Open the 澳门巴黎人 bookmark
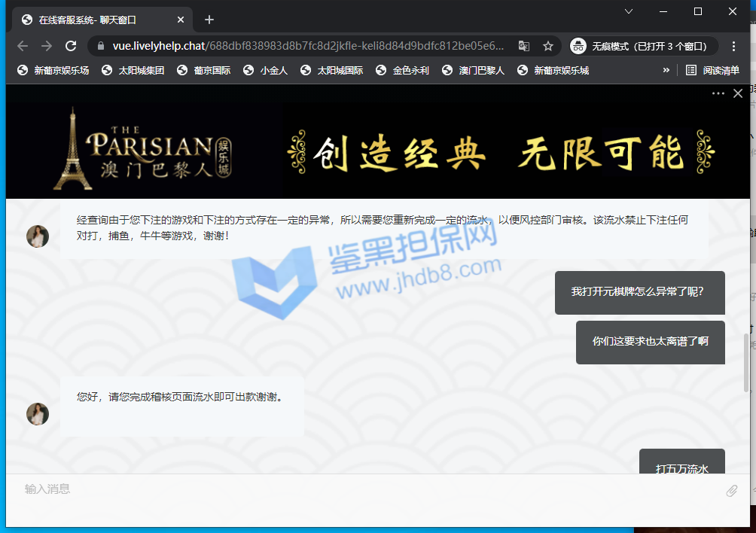This screenshot has height=533, width=756. point(474,70)
